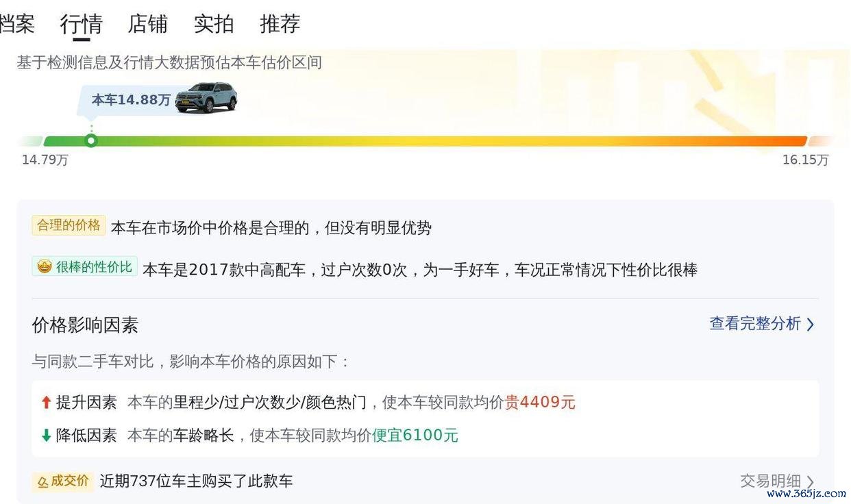Switch to the 店铺 tab
Viewport: 851px width, 504px height.
[147, 24]
